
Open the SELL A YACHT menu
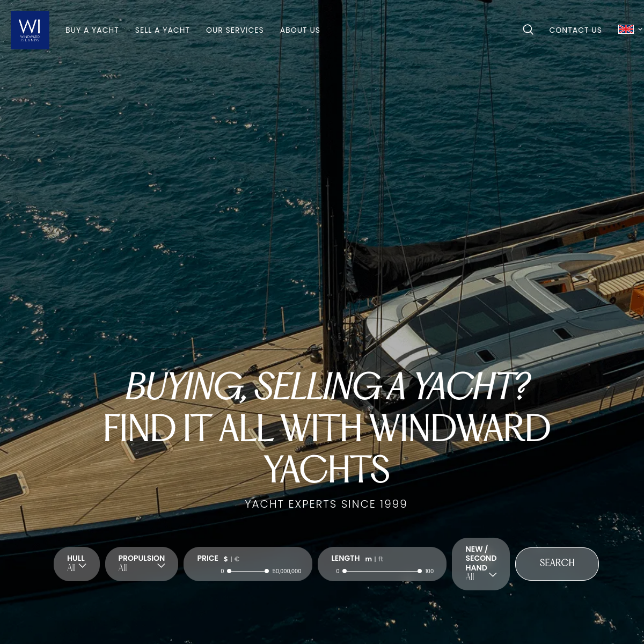tap(162, 30)
